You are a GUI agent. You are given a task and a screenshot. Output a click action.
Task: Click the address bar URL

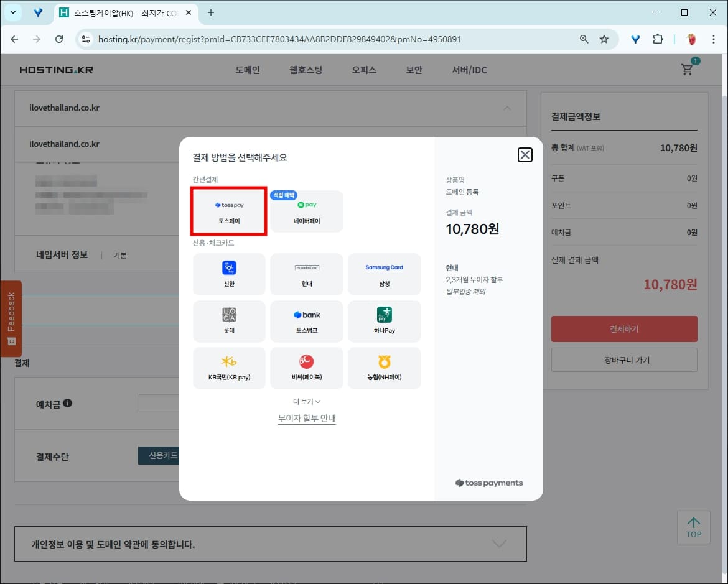click(x=279, y=39)
